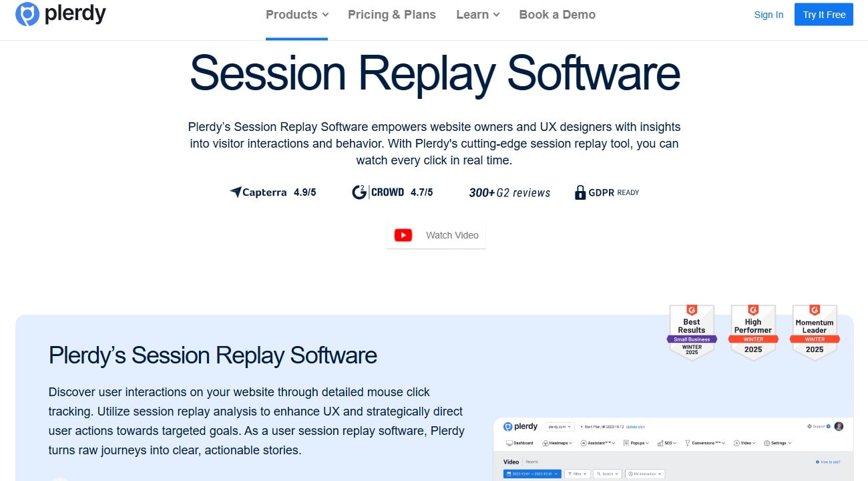868x481 pixels.
Task: Click the Watch Video button
Action: point(436,235)
